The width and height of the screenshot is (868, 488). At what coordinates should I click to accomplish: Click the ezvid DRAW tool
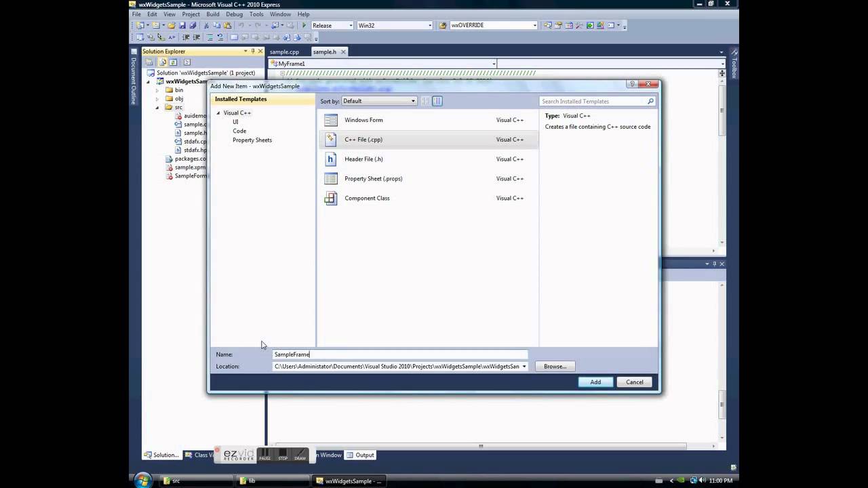300,454
